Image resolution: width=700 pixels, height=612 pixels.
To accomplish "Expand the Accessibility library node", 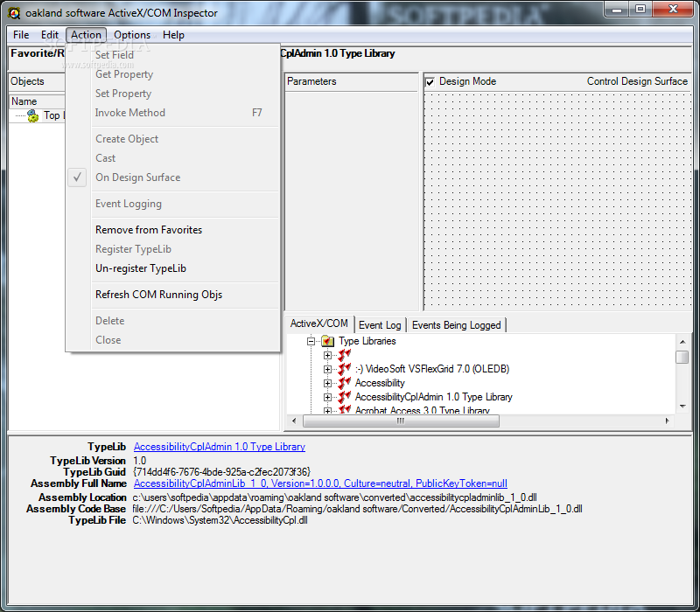I will [x=327, y=383].
